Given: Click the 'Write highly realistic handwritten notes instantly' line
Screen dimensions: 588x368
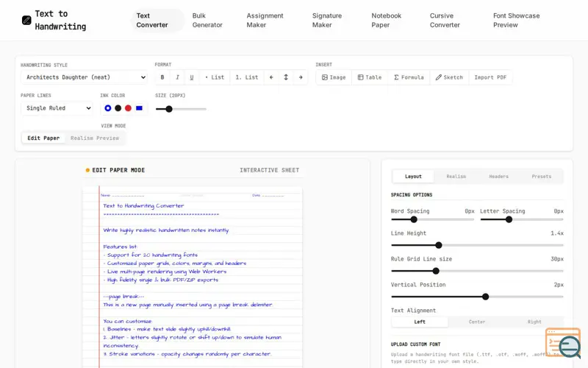Looking at the screenshot, I should point(166,230).
